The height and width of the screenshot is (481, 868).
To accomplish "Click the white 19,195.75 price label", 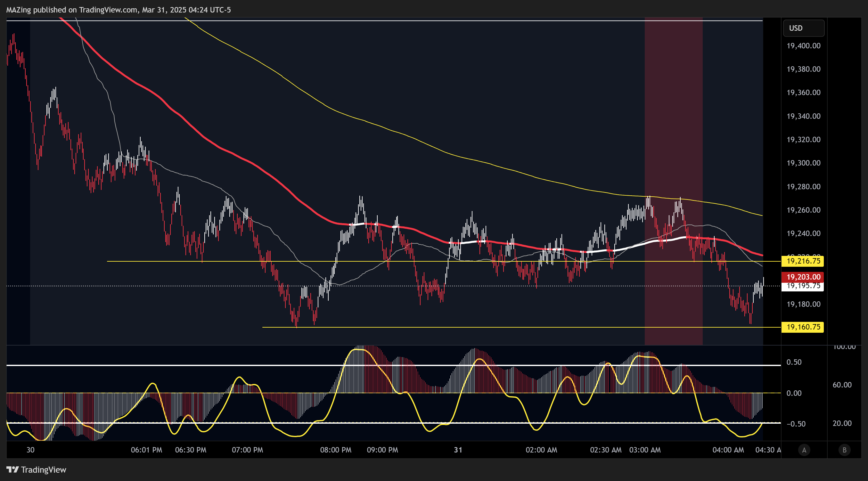I will point(803,287).
